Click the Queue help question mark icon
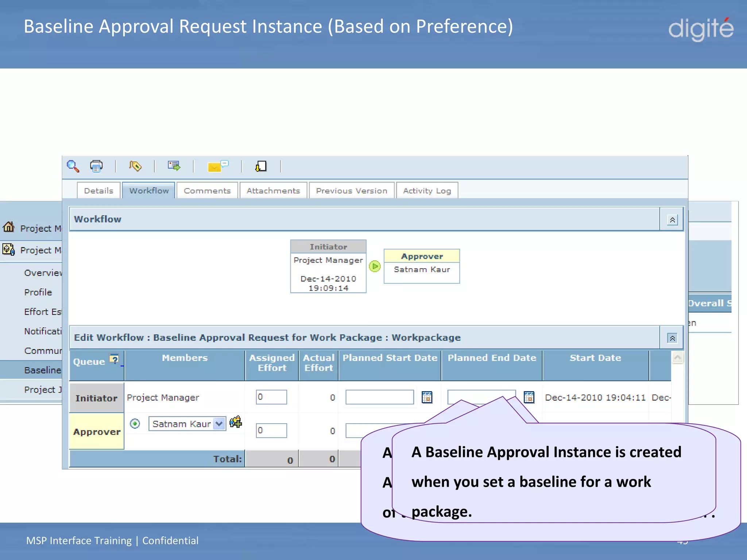The width and height of the screenshot is (747, 560). [115, 359]
